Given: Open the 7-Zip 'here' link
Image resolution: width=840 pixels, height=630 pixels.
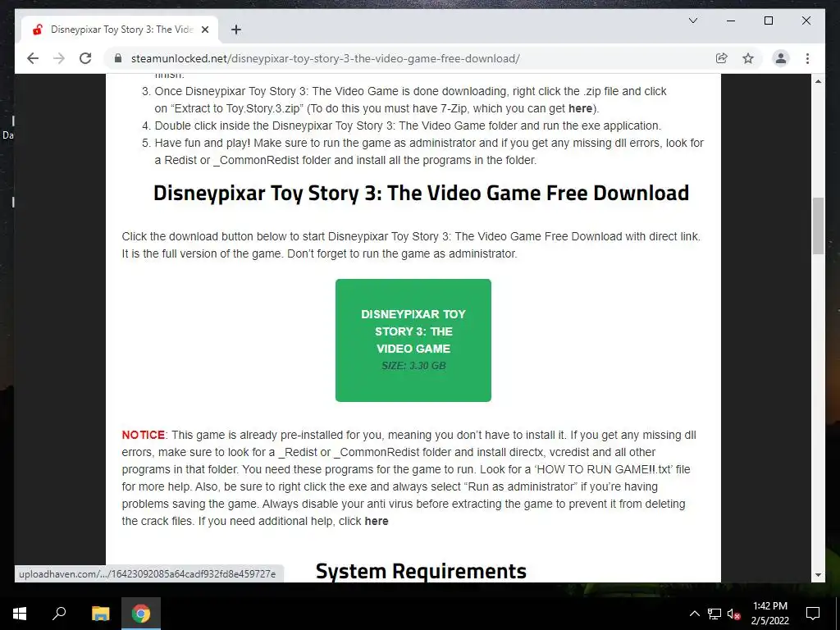Looking at the screenshot, I should [x=580, y=108].
